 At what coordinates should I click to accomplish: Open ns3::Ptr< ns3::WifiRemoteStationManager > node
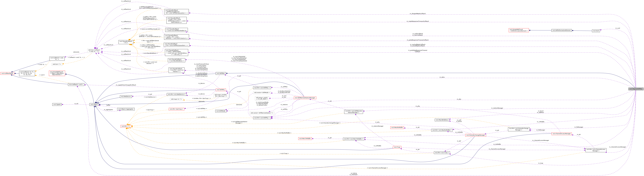point(354,112)
